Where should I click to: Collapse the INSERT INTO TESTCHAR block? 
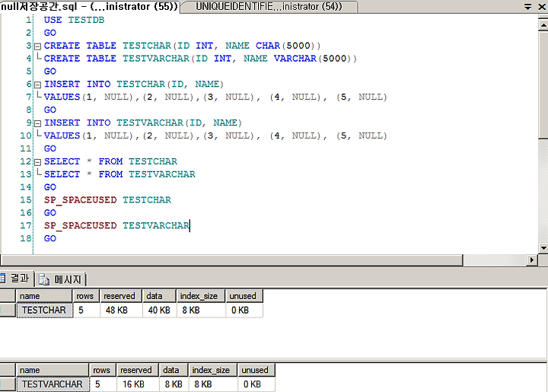pyautogui.click(x=38, y=84)
